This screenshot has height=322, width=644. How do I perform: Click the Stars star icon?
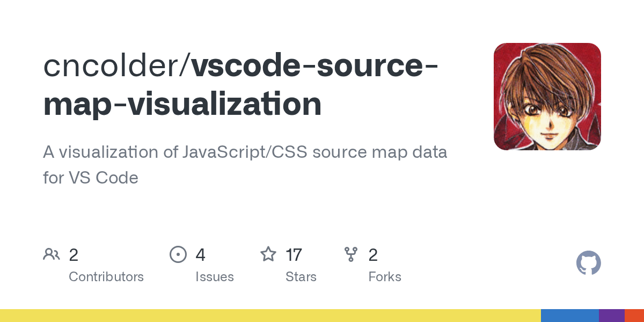268,254
